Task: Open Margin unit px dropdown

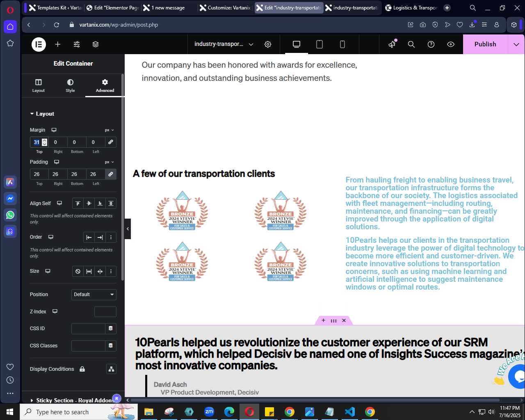Action: point(110,130)
